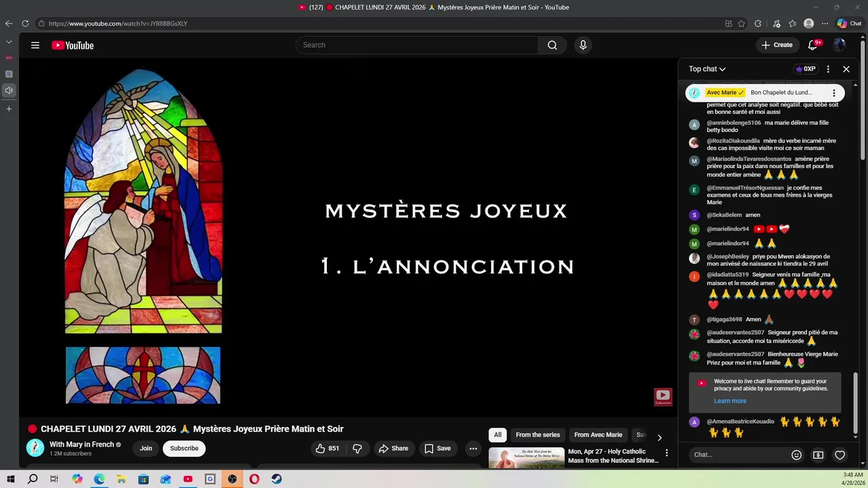Start voice search with microphone icon
This screenshot has height=488, width=868.
(583, 45)
